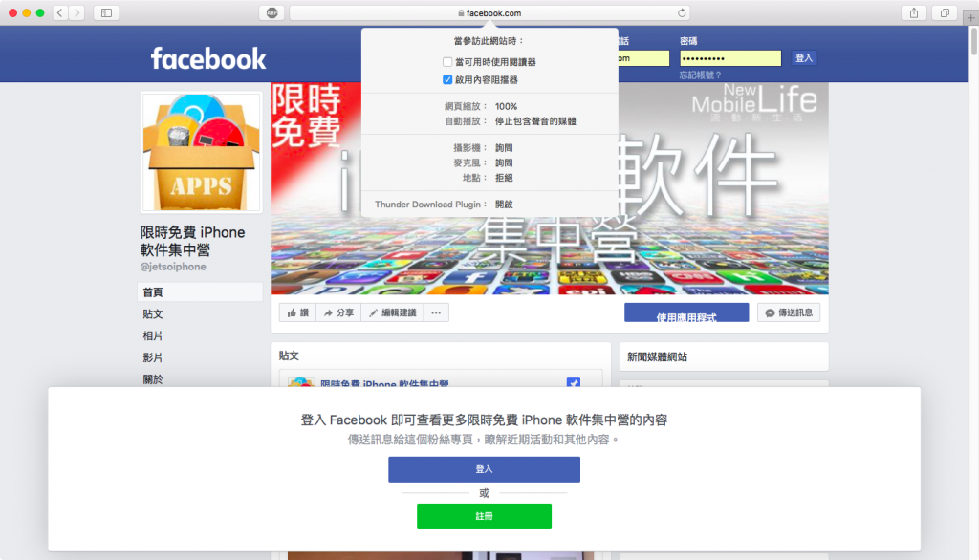Uncheck 啟用內容阻擋器 checkbox

pyautogui.click(x=447, y=79)
